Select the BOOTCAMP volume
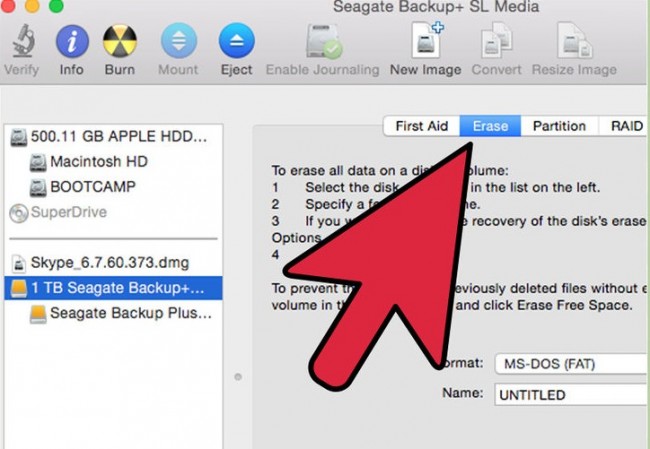 pyautogui.click(x=114, y=187)
